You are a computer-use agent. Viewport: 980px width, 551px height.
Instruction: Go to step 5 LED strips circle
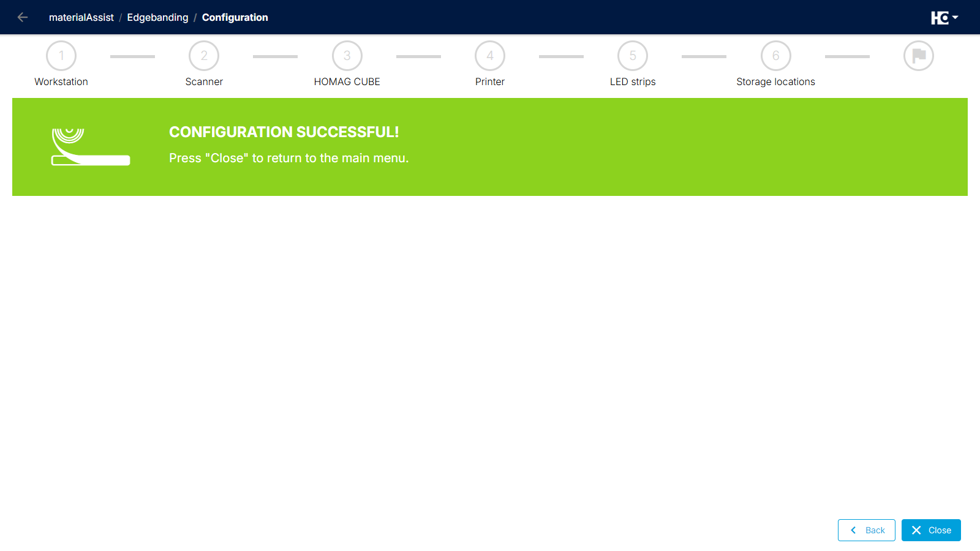tap(633, 56)
